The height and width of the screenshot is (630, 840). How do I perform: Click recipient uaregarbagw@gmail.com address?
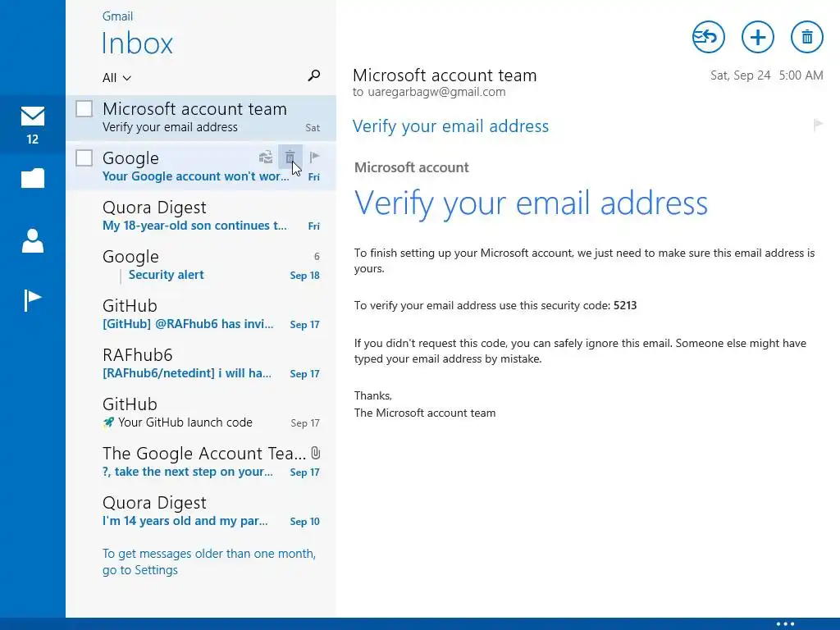[x=436, y=92]
